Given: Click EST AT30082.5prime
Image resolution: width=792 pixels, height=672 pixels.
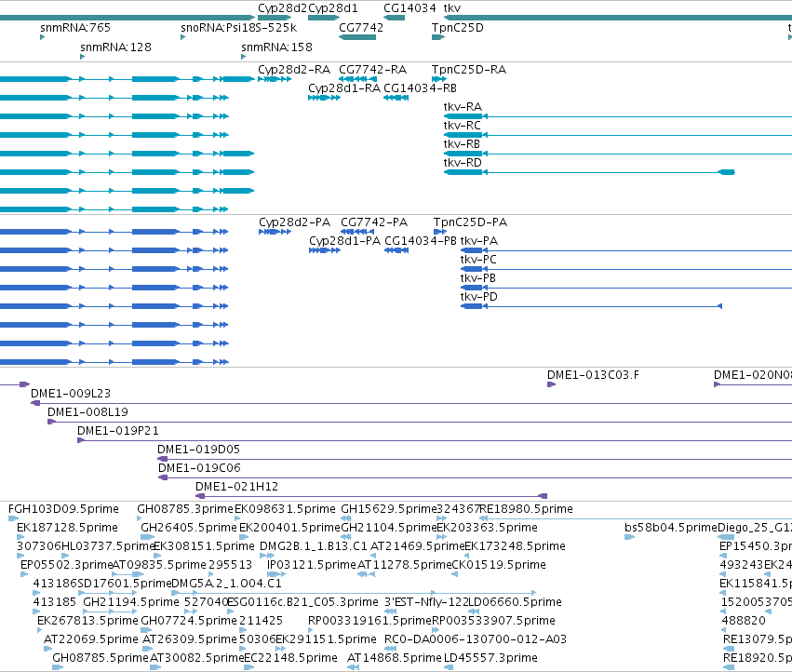Looking at the screenshot, I should pos(197,658).
